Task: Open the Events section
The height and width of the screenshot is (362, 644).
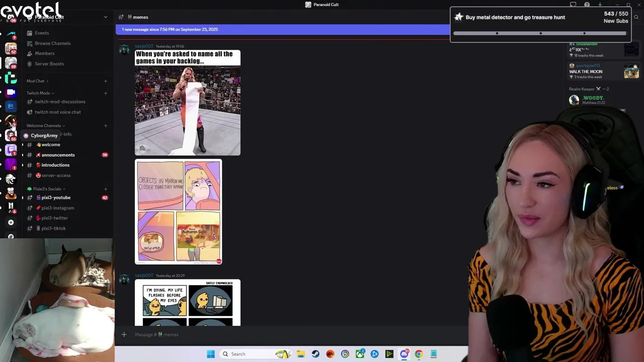Action: (x=42, y=33)
